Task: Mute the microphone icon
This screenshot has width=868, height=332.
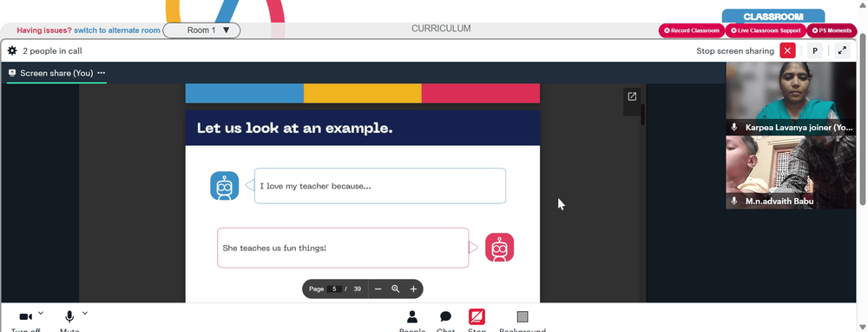Action: (69, 316)
